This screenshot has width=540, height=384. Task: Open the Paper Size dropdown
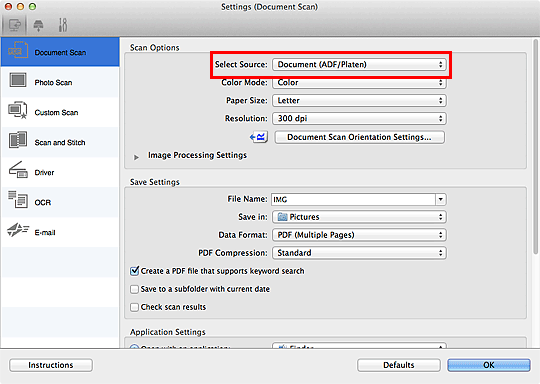(359, 101)
